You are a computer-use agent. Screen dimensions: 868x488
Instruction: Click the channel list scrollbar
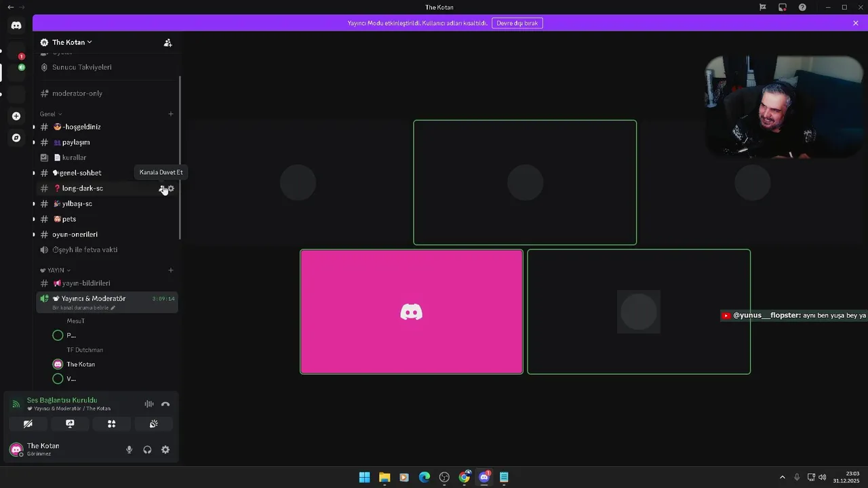click(x=180, y=157)
